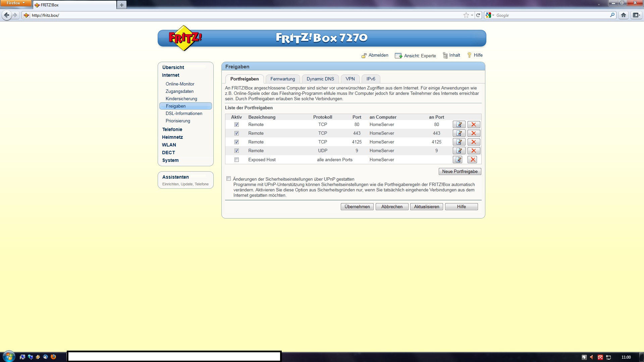Uncheck Aktiv for Remote TCP port 4125
The width and height of the screenshot is (644, 362).
pos(236,142)
